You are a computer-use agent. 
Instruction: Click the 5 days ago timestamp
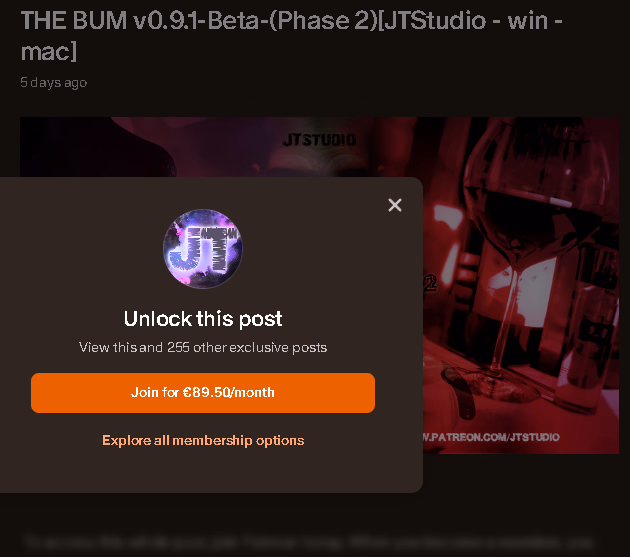53,82
